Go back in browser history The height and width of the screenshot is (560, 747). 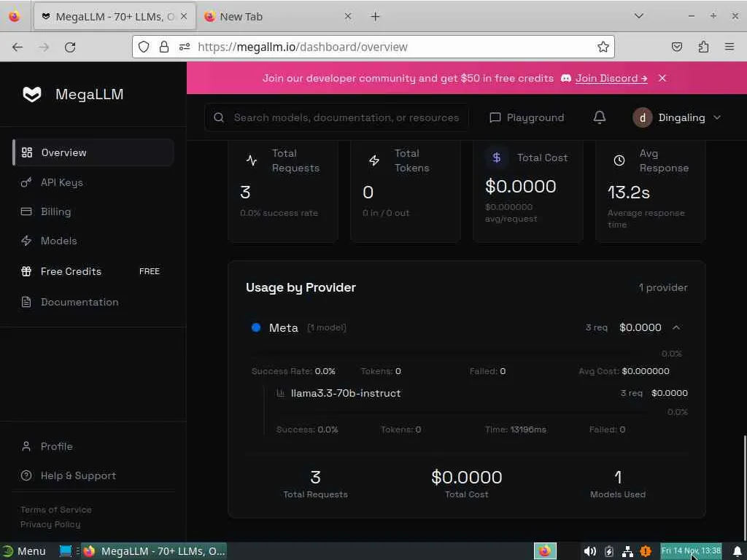point(18,47)
